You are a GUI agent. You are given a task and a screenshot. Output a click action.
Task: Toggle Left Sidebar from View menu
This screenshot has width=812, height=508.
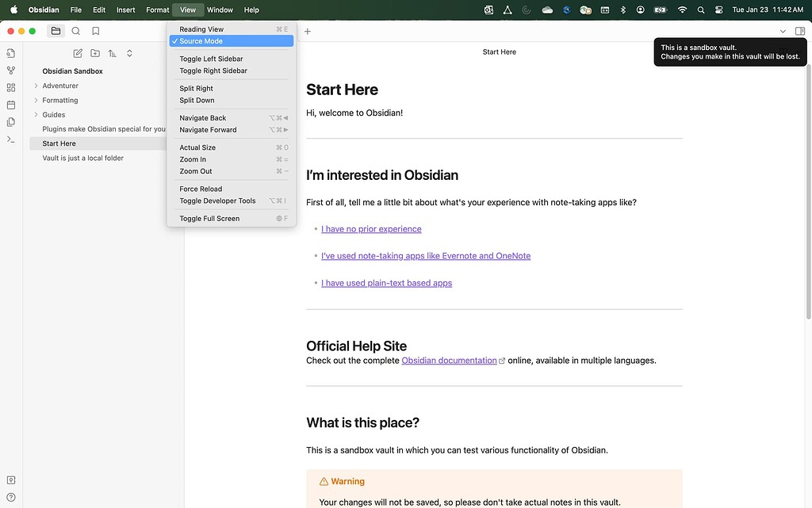click(211, 59)
